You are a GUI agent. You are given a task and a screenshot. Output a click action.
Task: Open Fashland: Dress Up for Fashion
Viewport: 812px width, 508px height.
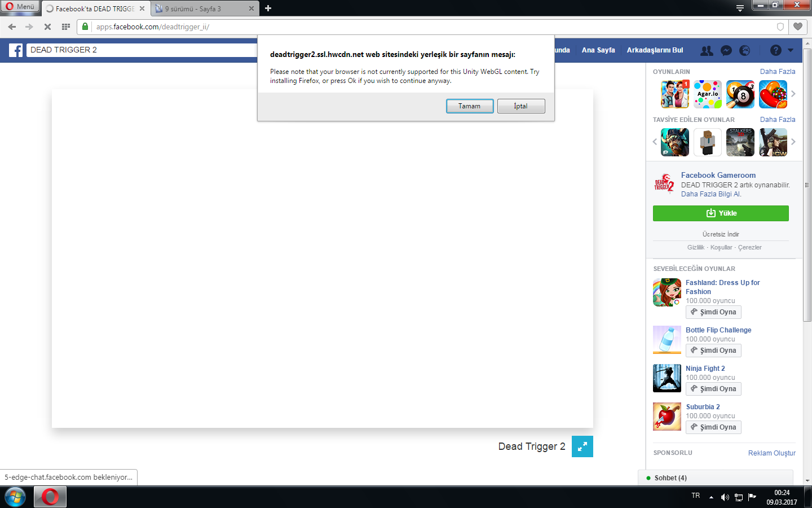pyautogui.click(x=723, y=287)
